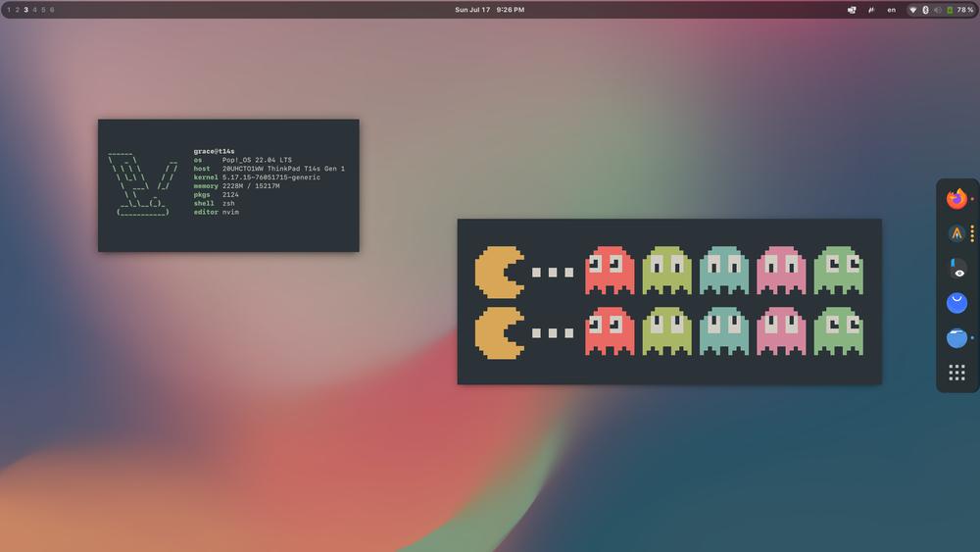Click the '78 %' battery percentage
The image size is (980, 552).
point(964,10)
